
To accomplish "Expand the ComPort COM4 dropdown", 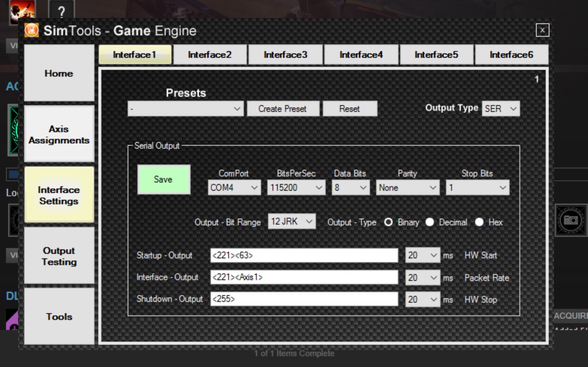I will click(x=234, y=188).
